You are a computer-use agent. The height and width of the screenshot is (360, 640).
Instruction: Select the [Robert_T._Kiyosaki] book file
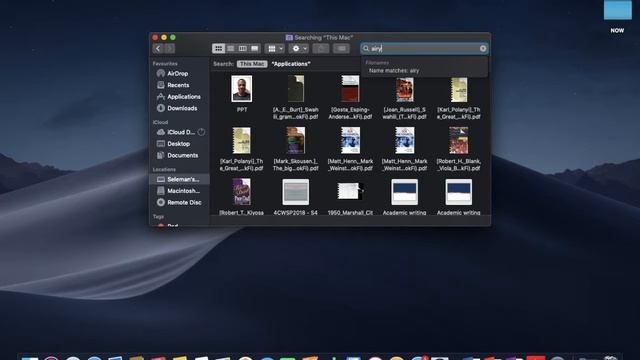coord(242,192)
